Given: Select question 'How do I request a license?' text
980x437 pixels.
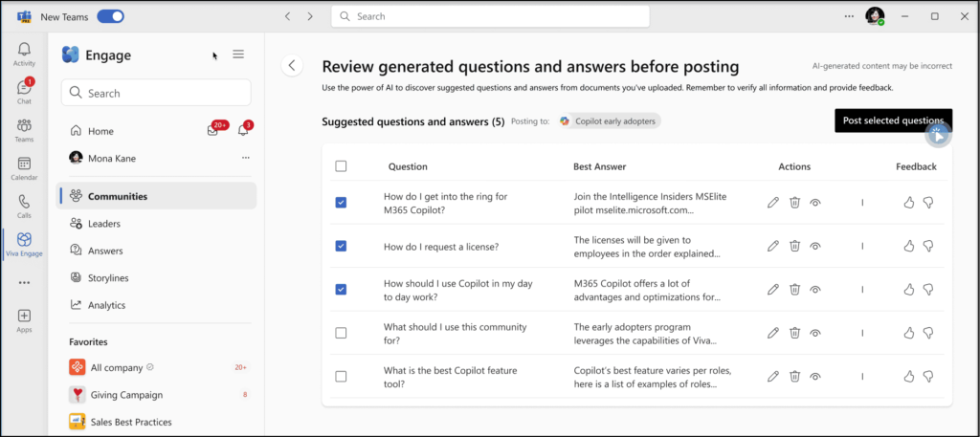Looking at the screenshot, I should tap(441, 246).
